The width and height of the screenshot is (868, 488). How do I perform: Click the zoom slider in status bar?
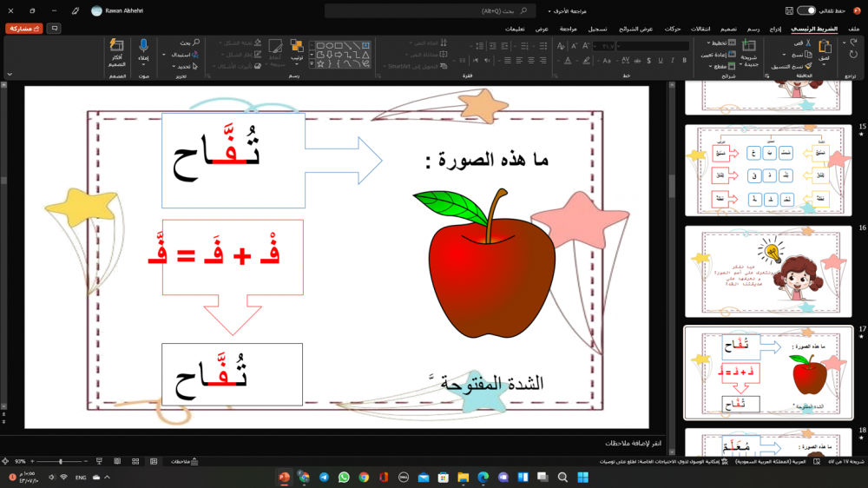pos(59,461)
